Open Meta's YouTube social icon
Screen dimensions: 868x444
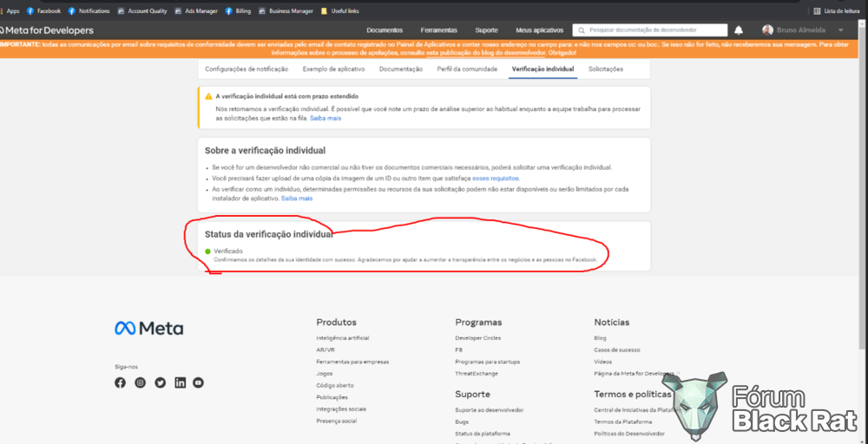(198, 382)
